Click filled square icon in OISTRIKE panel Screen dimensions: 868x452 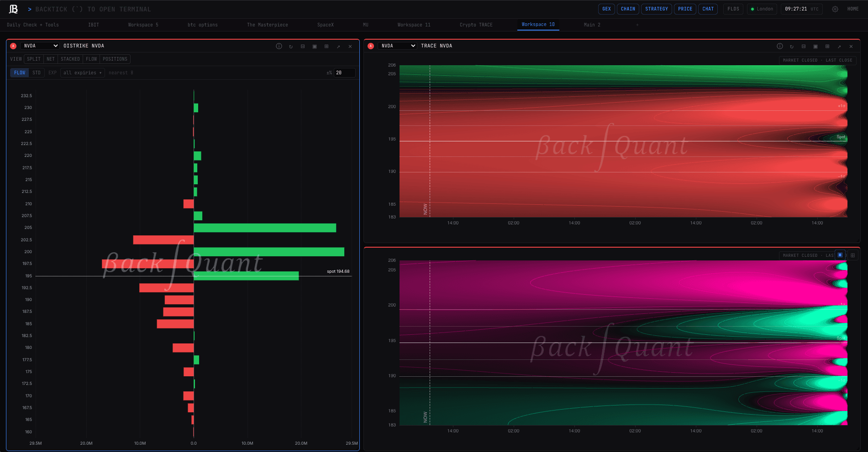(x=315, y=46)
